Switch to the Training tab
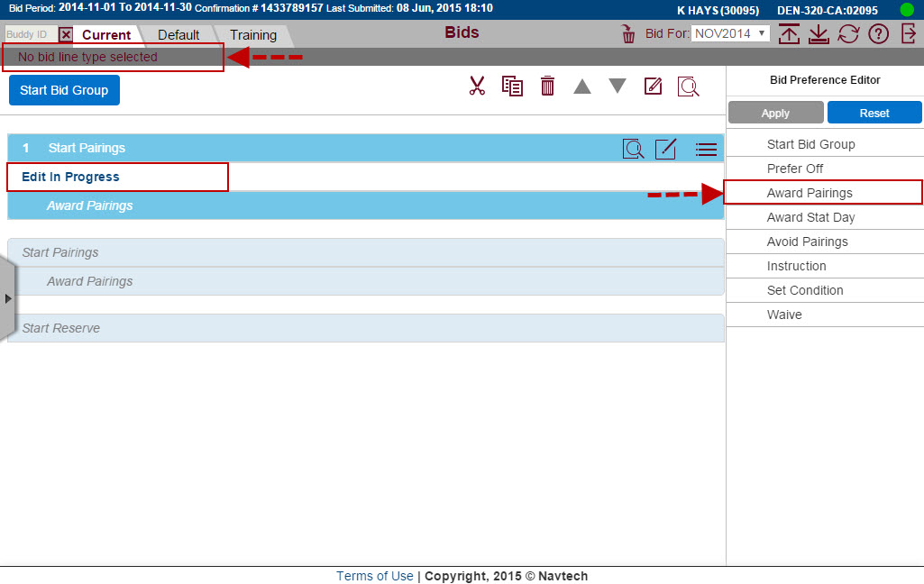 click(x=253, y=35)
